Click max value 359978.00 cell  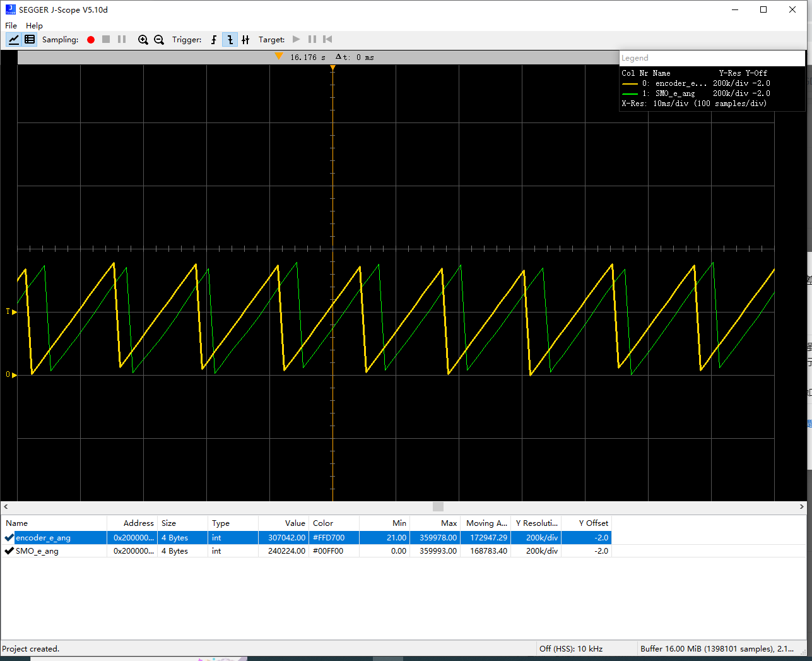[435, 538]
